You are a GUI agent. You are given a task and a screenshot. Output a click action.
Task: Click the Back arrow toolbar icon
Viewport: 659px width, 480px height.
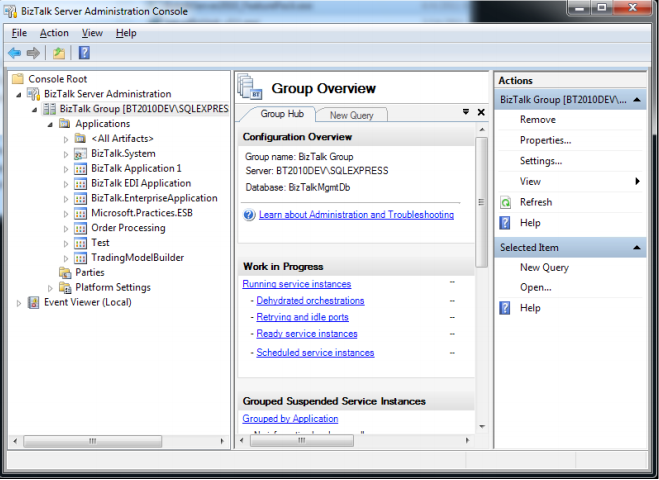pos(14,53)
